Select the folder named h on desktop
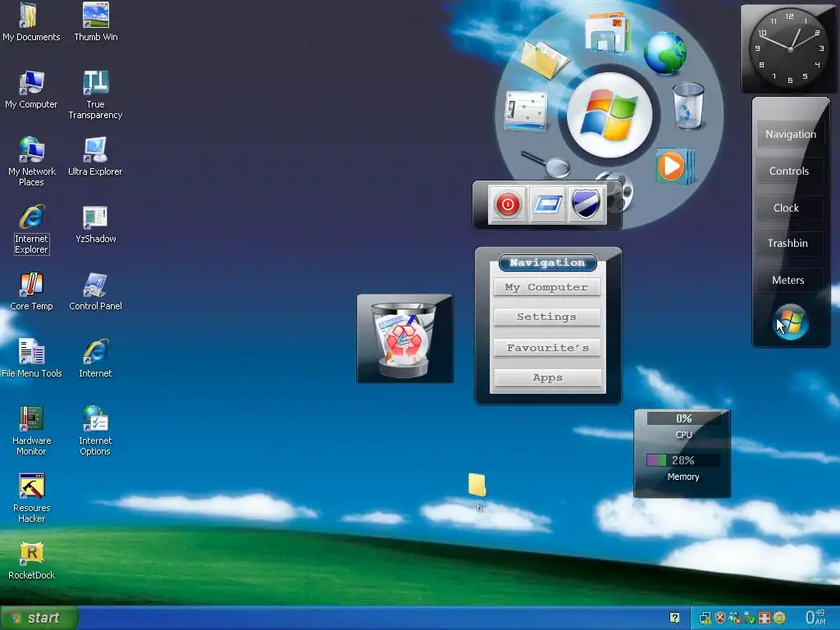This screenshot has height=630, width=840. tap(477, 492)
